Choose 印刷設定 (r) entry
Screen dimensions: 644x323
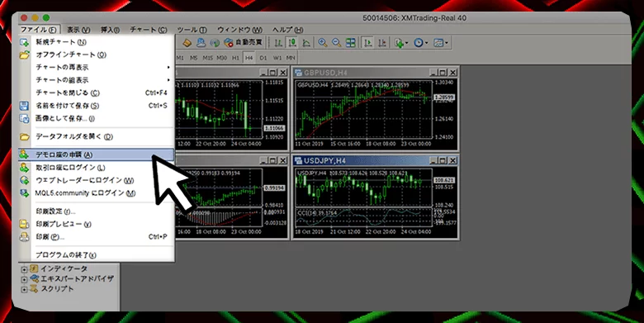pyautogui.click(x=97, y=211)
